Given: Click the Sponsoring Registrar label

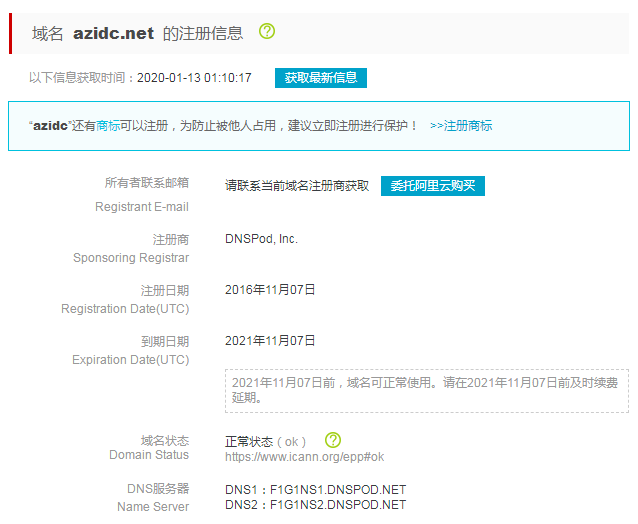Looking at the screenshot, I should (x=131, y=258).
